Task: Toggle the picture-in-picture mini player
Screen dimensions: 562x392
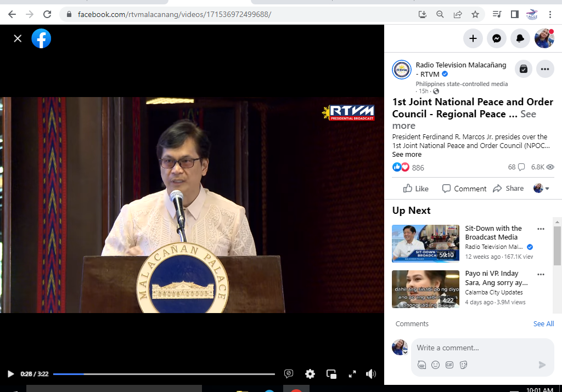Action: (x=331, y=374)
